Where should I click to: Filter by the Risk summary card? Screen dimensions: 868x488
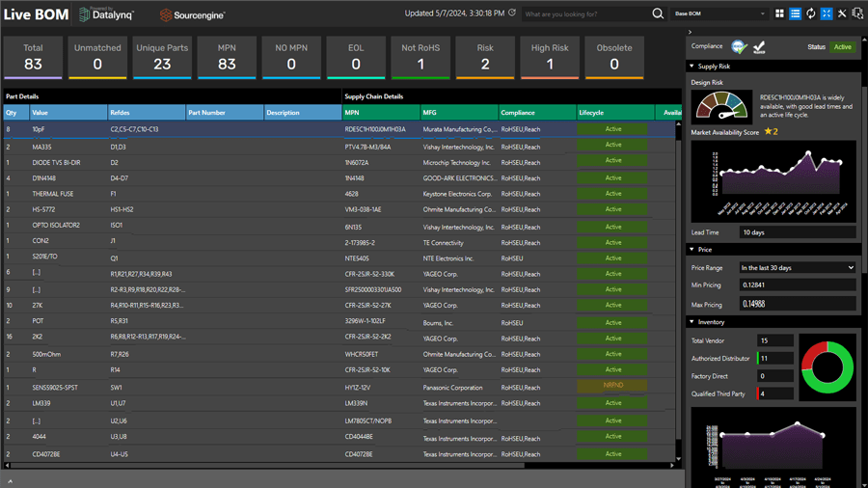coord(485,58)
